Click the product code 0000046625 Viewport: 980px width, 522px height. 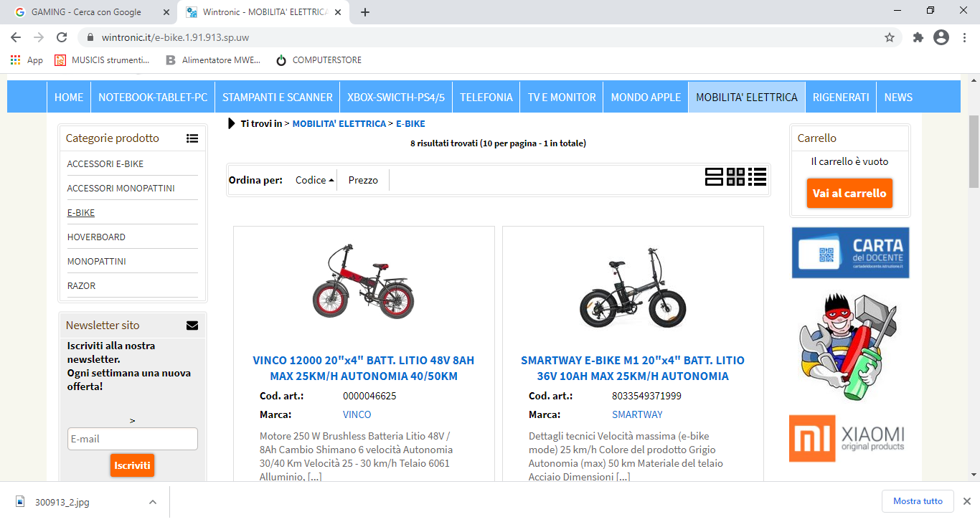369,396
